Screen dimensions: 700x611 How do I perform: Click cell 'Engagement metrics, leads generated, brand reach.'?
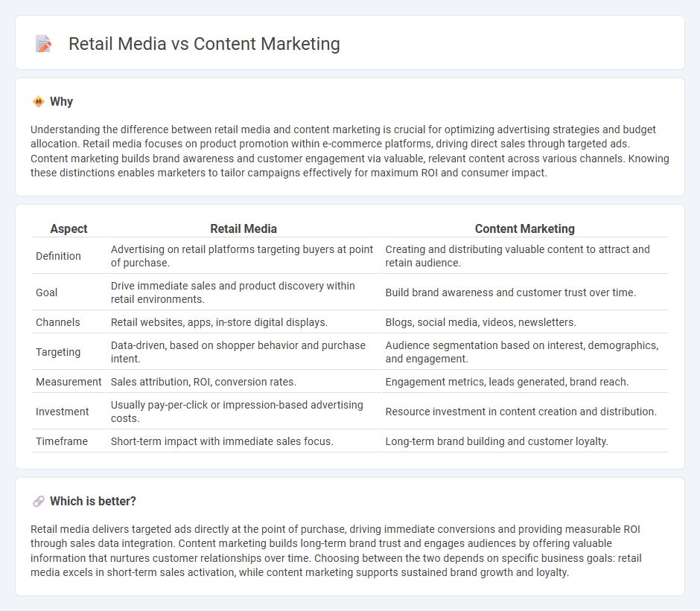coord(524,382)
